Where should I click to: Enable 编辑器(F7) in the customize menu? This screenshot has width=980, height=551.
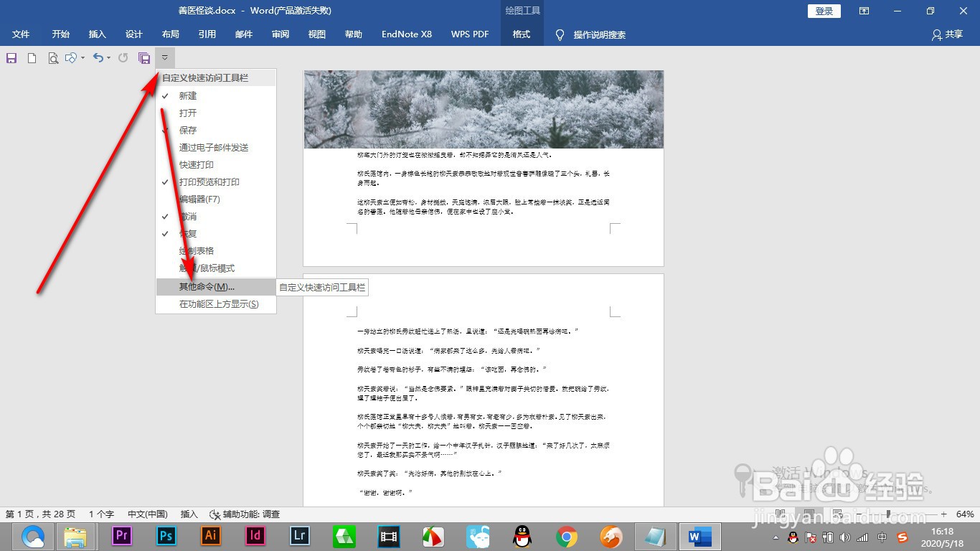click(216, 199)
